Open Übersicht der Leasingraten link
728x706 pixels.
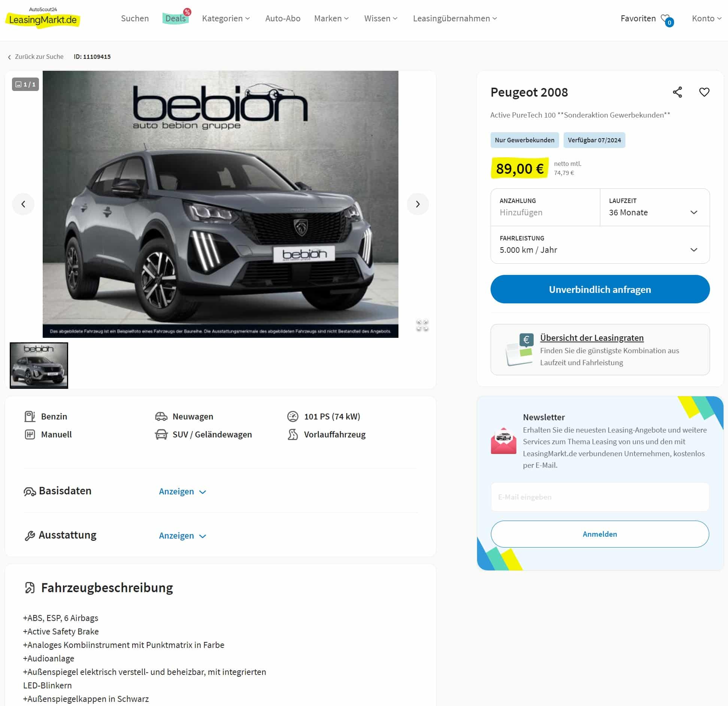pyautogui.click(x=592, y=338)
